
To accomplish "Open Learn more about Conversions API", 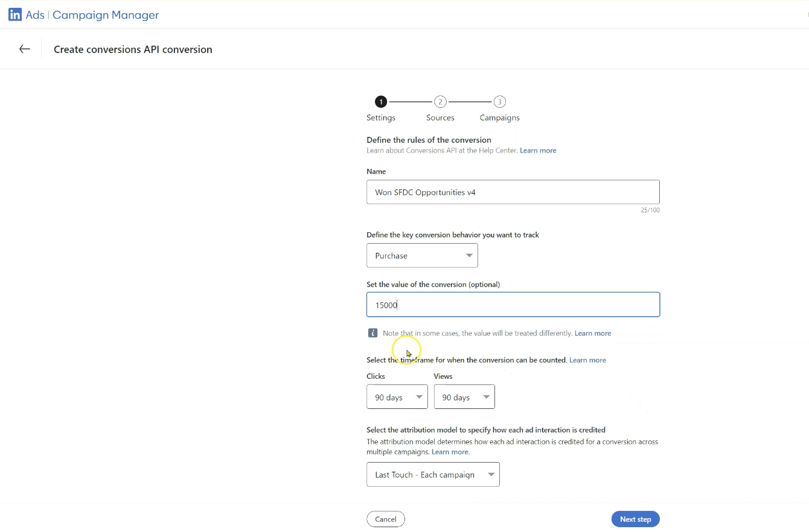I will click(x=537, y=150).
